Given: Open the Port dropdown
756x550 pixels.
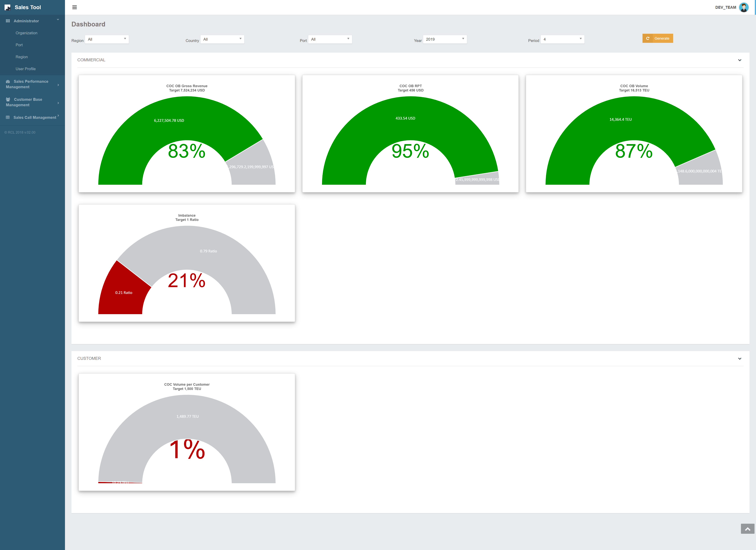Looking at the screenshot, I should coord(330,39).
